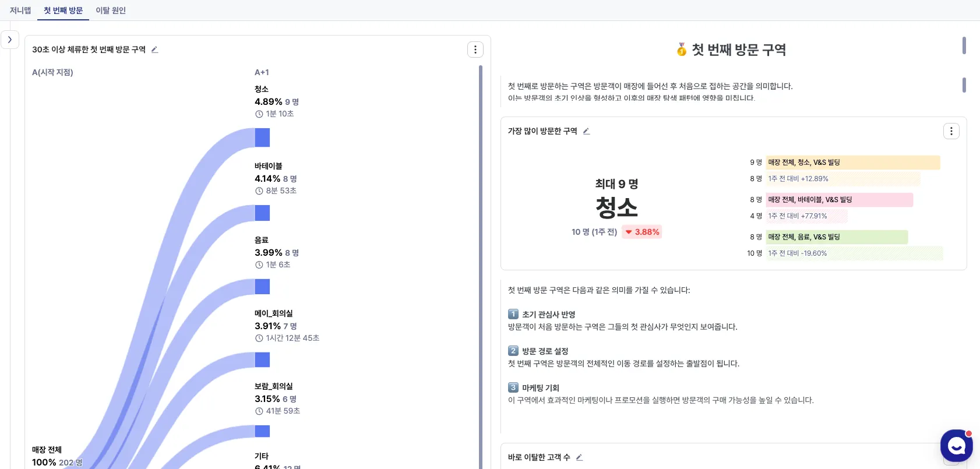Select the blue Sankey node for 바테이블
This screenshot has height=469, width=980.
pos(262,213)
